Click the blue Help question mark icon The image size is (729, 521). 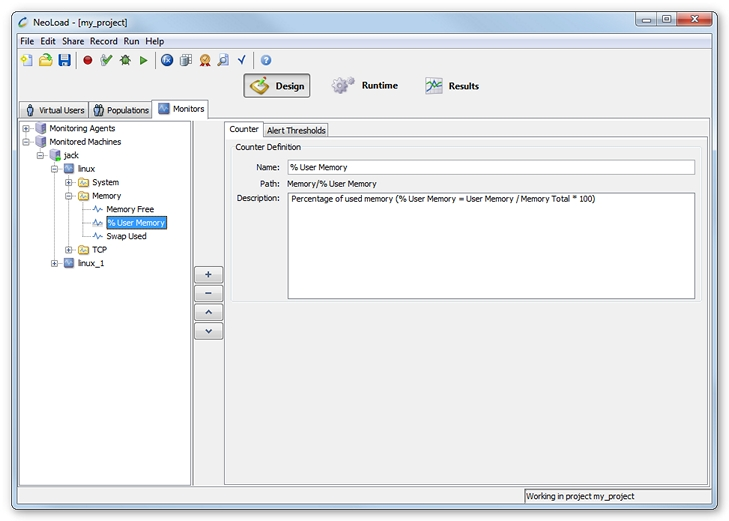click(x=266, y=61)
